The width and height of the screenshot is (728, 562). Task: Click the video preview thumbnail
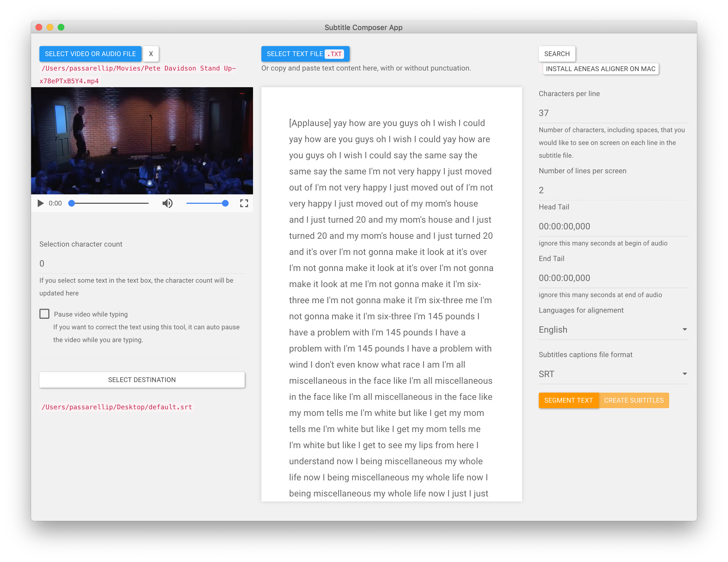click(142, 140)
